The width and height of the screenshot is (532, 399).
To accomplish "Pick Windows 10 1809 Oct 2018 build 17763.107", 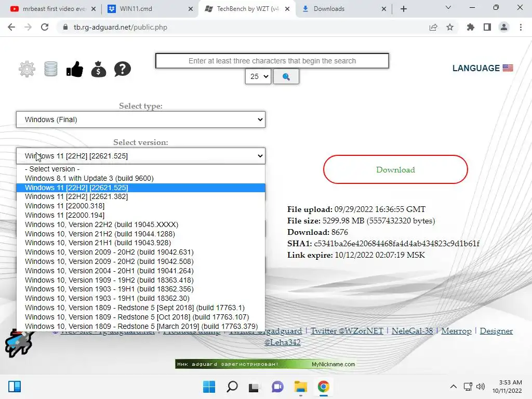I will tap(141, 317).
